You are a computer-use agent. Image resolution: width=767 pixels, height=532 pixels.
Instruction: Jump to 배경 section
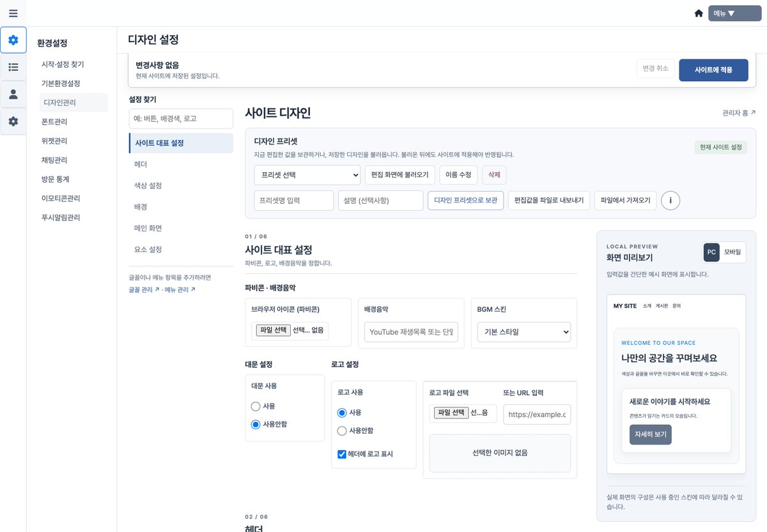click(181, 207)
